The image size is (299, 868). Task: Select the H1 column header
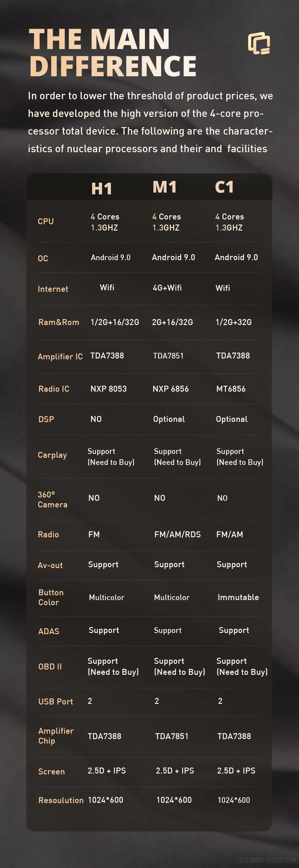pyautogui.click(x=101, y=188)
